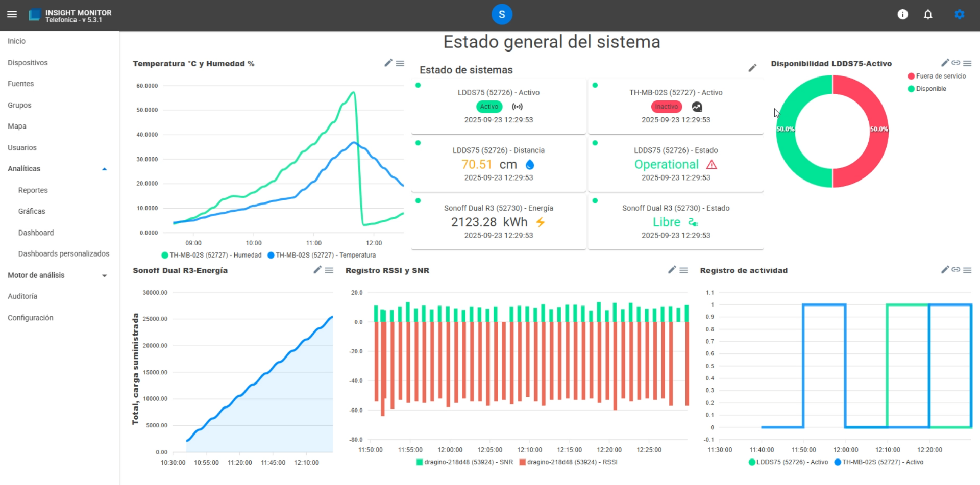Screen dimensions: 980x485
Task: Click the LDDS75 Distancia value 70.51 cm
Action: 489,165
